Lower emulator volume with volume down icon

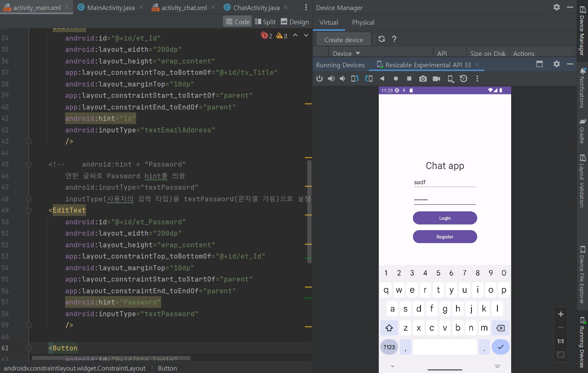[x=342, y=79]
